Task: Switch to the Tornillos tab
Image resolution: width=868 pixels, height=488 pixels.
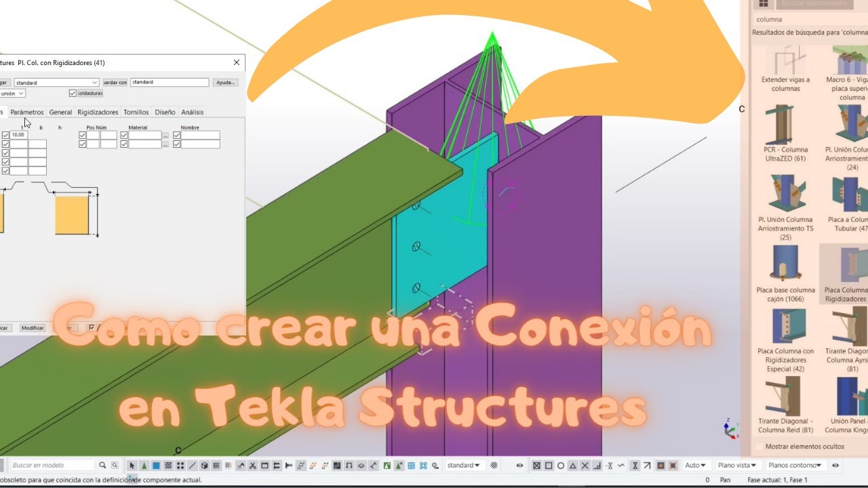Action: point(136,112)
